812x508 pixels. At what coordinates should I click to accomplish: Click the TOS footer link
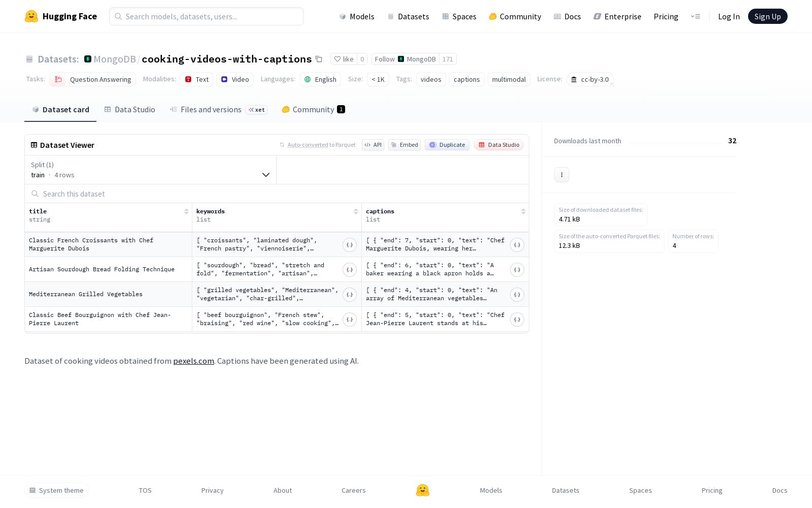(145, 490)
